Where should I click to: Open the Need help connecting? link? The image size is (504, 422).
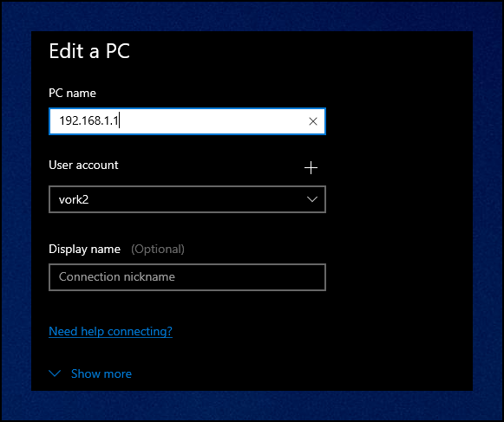click(x=110, y=331)
